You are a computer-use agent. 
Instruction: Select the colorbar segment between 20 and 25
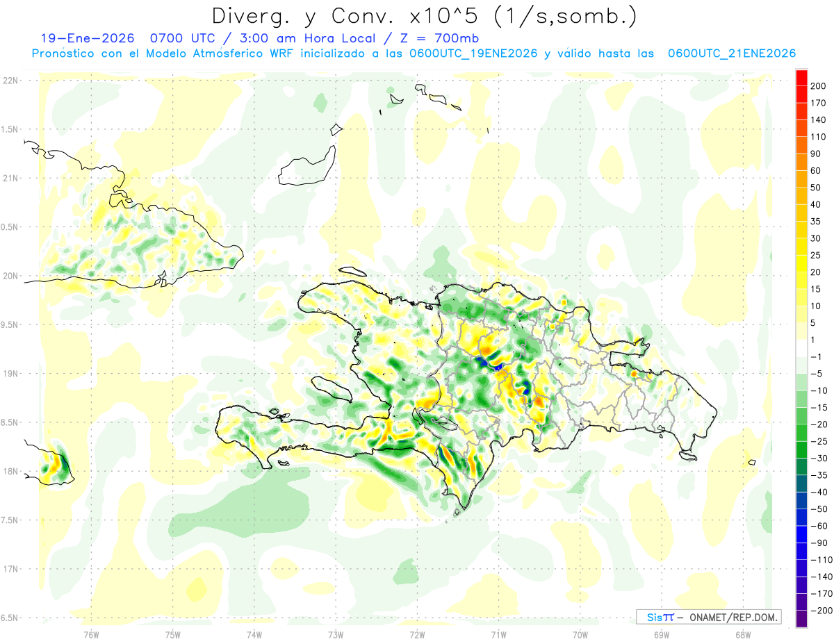coord(801,264)
